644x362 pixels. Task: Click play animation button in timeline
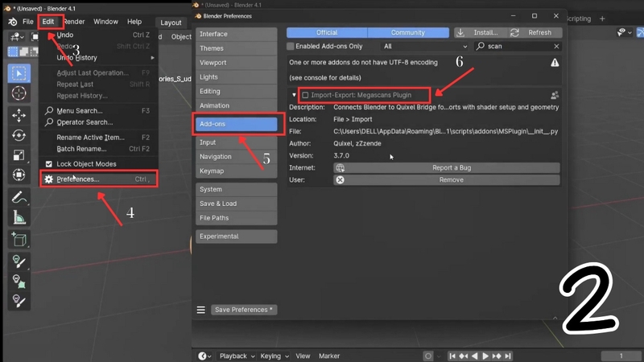pyautogui.click(x=485, y=356)
